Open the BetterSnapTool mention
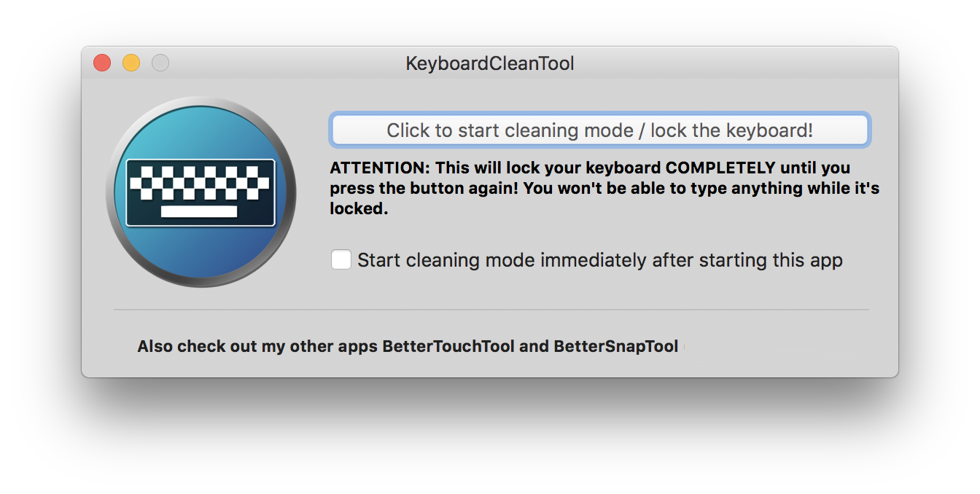 [x=616, y=347]
